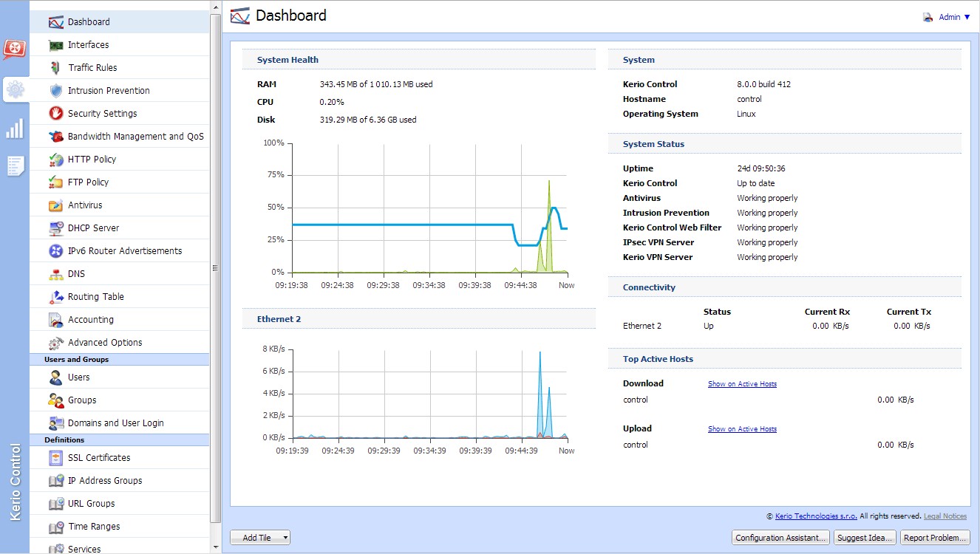Click the URL Groups icon
The image size is (980, 554).
(x=56, y=504)
